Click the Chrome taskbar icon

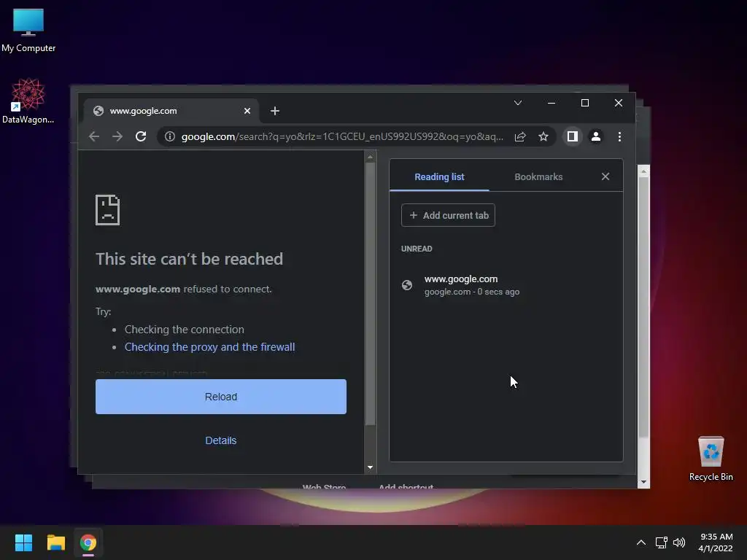point(88,542)
